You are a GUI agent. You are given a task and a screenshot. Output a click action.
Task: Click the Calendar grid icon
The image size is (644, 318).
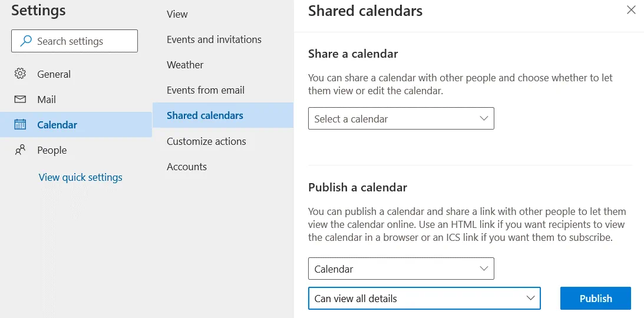(20, 124)
